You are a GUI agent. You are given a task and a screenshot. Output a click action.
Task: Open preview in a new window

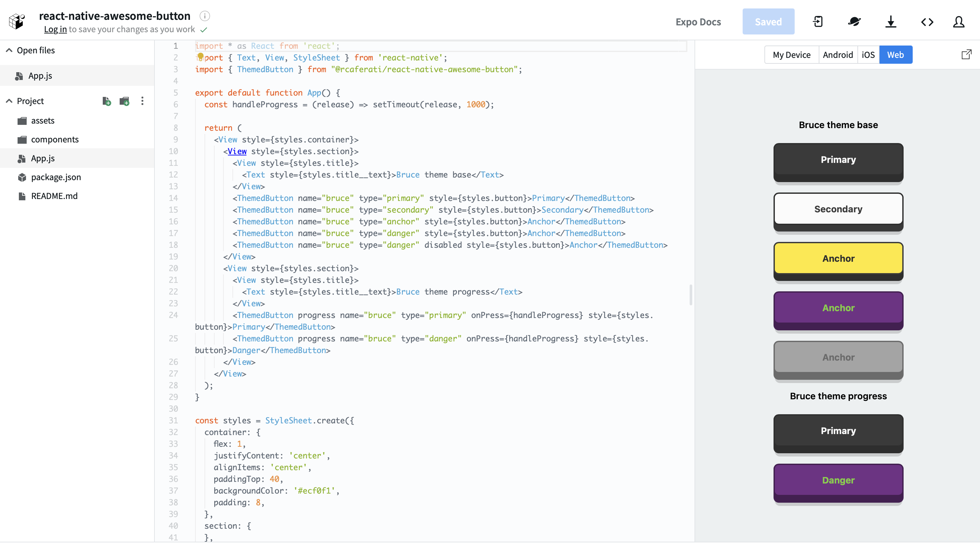tap(966, 54)
